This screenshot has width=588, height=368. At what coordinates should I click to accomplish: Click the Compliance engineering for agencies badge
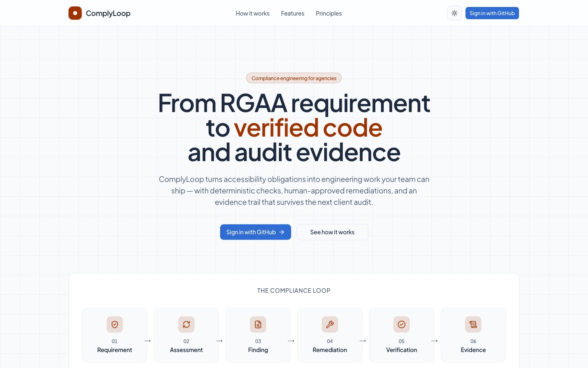(294, 78)
